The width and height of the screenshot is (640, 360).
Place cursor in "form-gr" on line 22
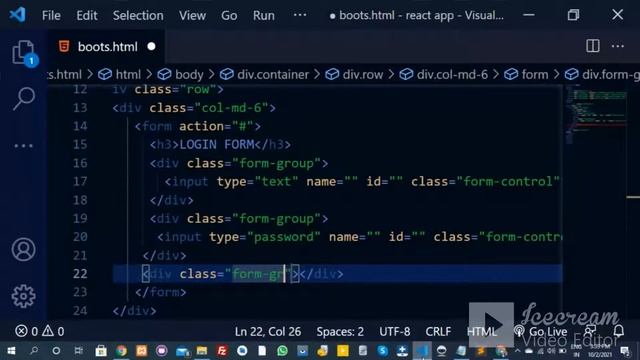click(257, 274)
